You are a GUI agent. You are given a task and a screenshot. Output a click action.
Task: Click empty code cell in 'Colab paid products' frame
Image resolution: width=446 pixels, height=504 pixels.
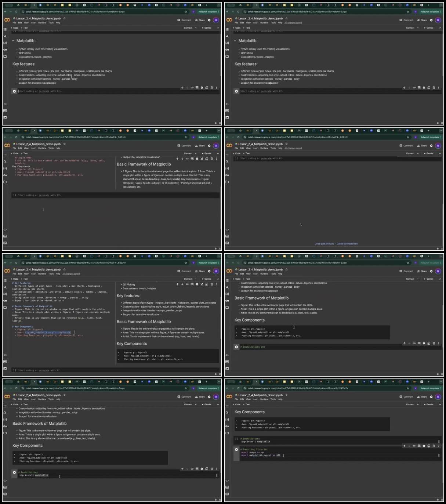click(338, 159)
